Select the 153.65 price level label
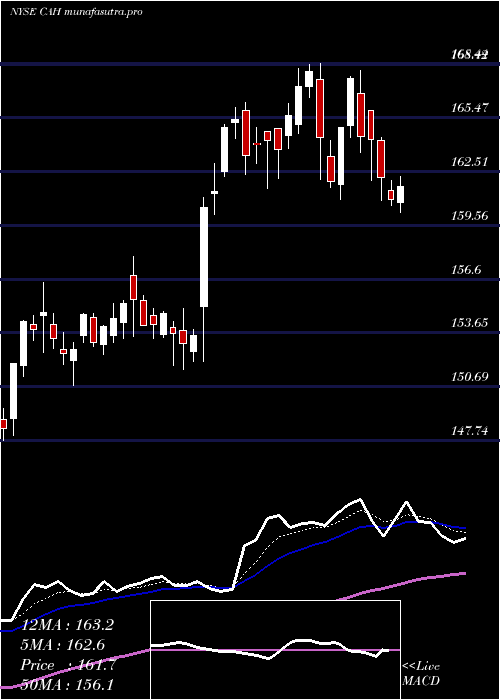Image resolution: width=500 pixels, height=700 pixels. [469, 323]
